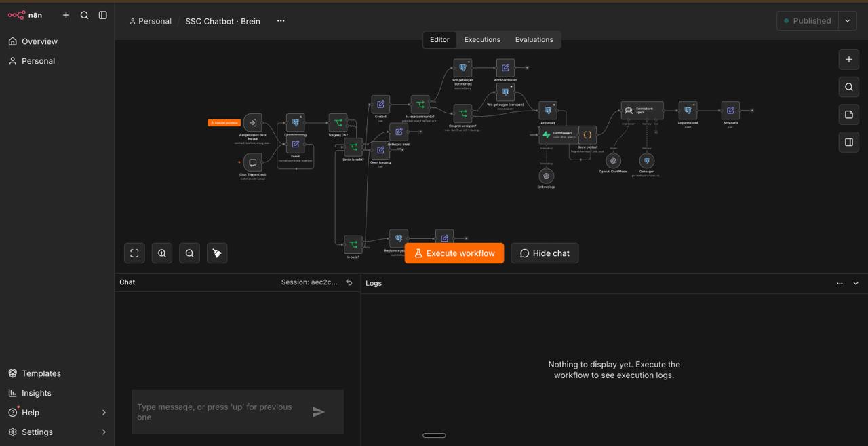Toggle the right side panel button
The image size is (868, 446).
848,142
